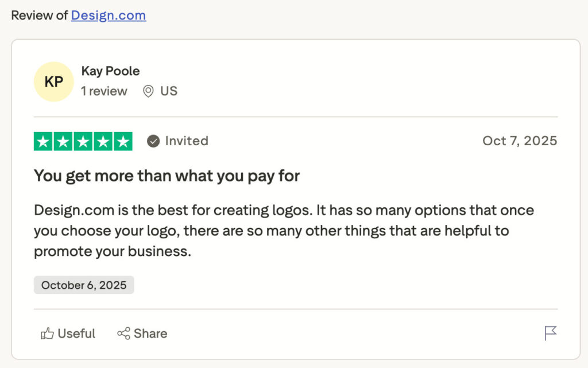Viewport: 588px width, 368px height.
Task: Click the Share icon
Action: (x=123, y=334)
